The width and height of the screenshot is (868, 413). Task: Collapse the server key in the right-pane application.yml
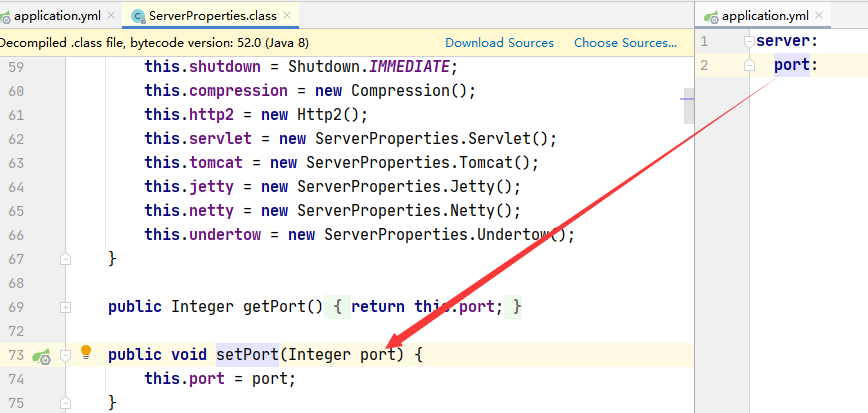(x=749, y=42)
